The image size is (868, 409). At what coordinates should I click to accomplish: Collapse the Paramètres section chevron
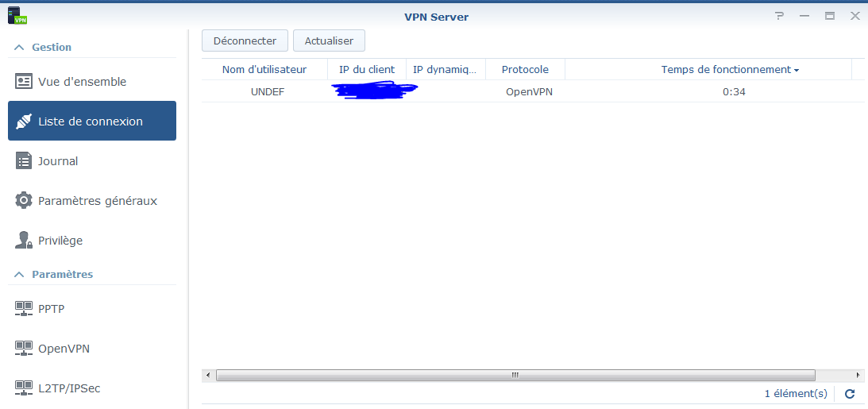pyautogui.click(x=19, y=275)
